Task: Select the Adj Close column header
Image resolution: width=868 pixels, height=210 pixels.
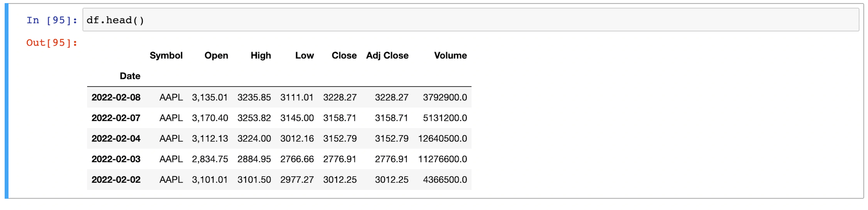Action: 387,55
